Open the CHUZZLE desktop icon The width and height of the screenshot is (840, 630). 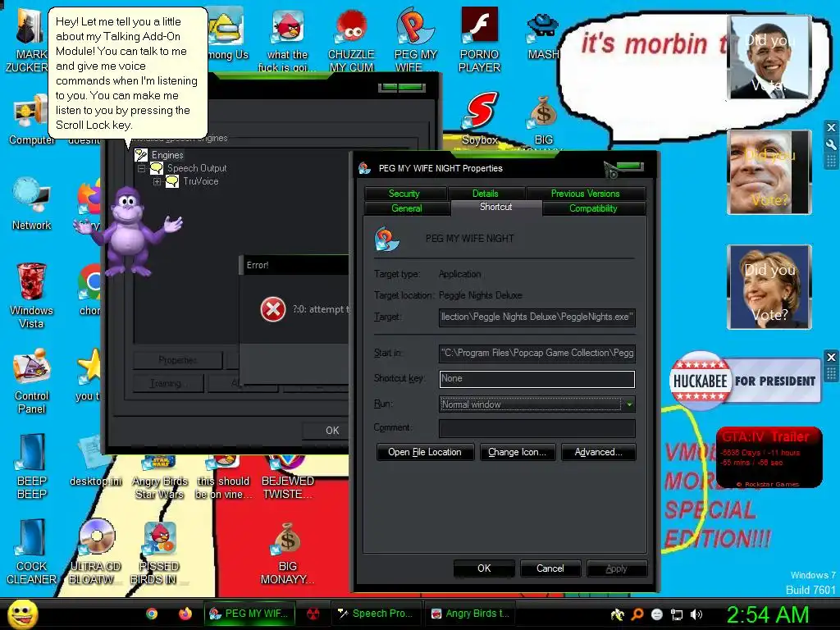pyautogui.click(x=351, y=40)
